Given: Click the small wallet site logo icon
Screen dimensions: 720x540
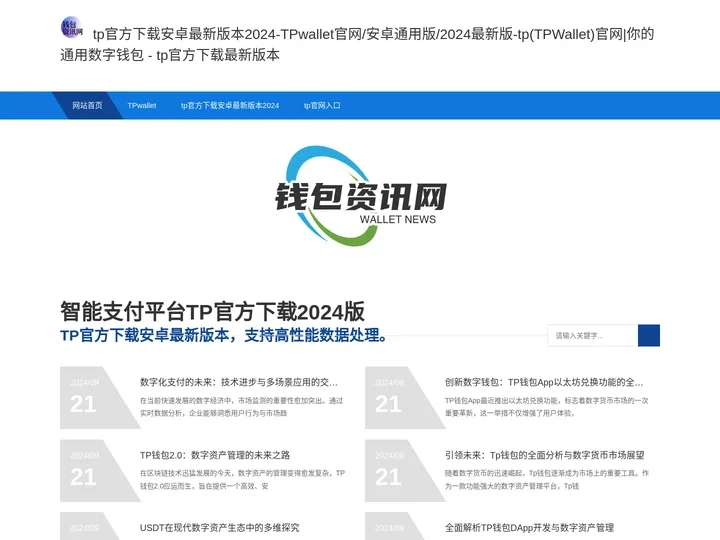Looking at the screenshot, I should click(72, 27).
